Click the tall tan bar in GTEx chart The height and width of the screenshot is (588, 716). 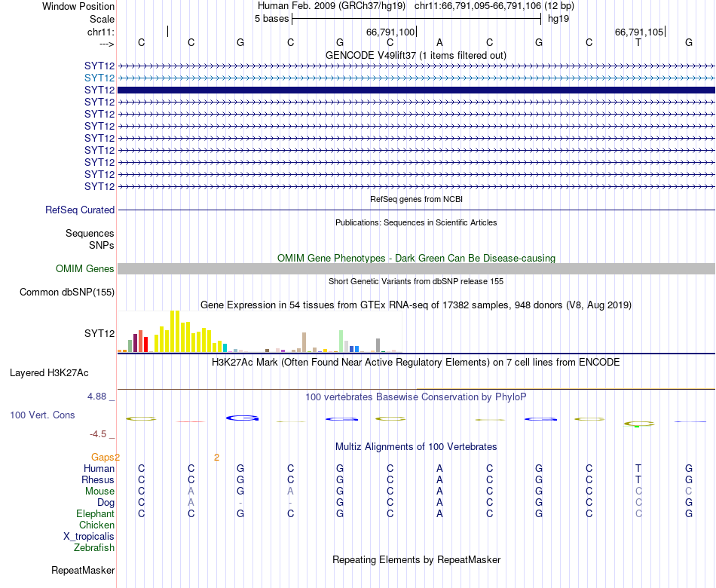[304, 342]
